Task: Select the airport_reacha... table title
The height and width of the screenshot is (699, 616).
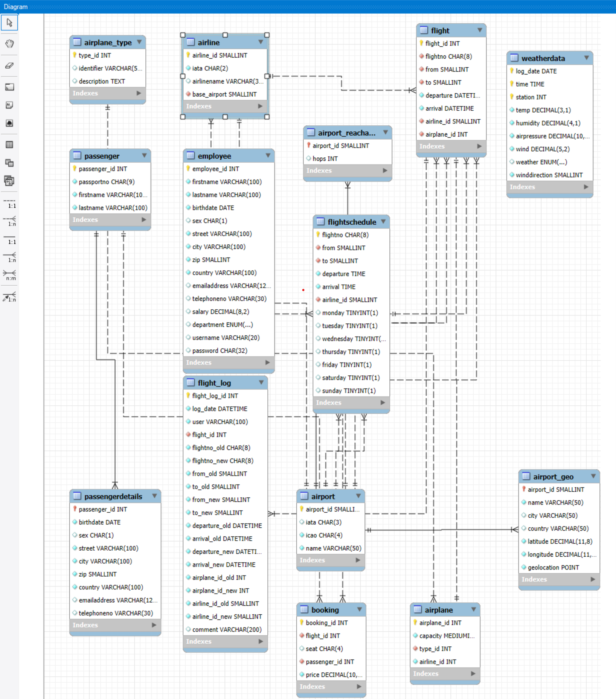Action: pyautogui.click(x=347, y=133)
